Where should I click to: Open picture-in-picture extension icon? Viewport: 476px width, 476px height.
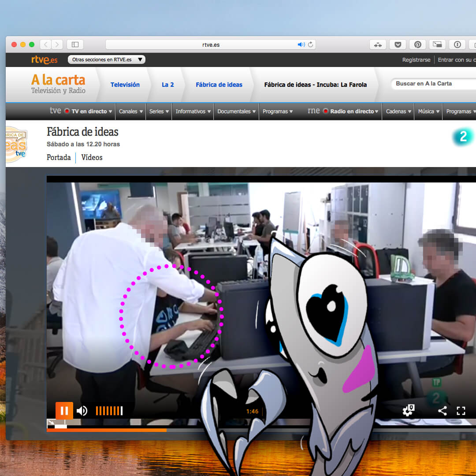(x=437, y=45)
